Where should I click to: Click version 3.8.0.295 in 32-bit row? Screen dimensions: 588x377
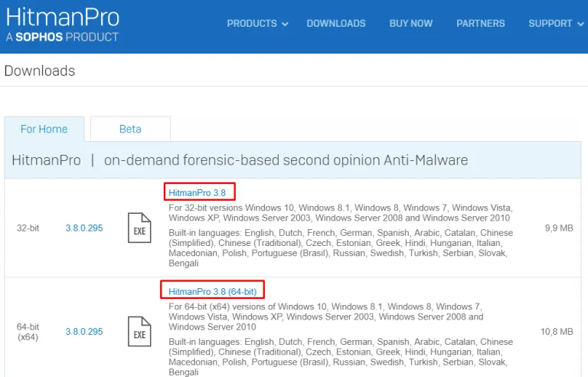[84, 228]
